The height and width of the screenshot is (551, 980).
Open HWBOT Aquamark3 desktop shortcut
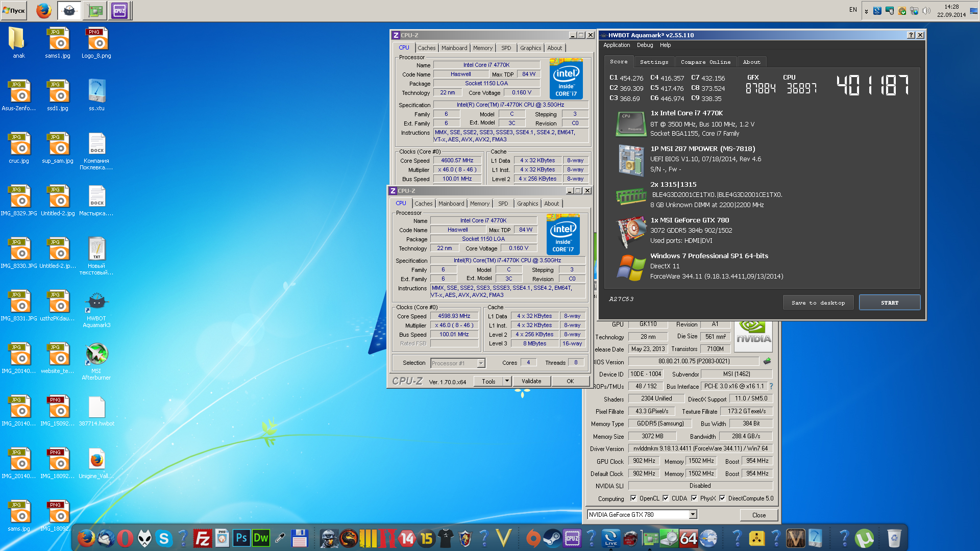click(x=96, y=309)
